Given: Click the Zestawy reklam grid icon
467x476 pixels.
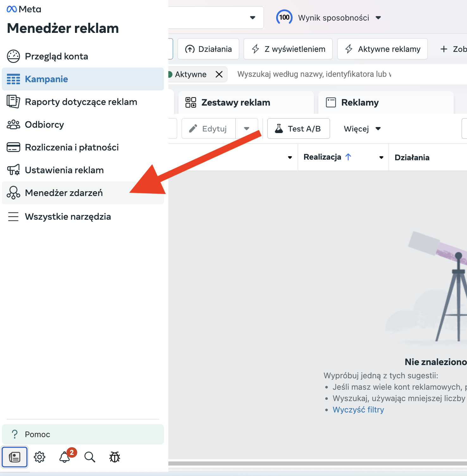Looking at the screenshot, I should [x=191, y=102].
